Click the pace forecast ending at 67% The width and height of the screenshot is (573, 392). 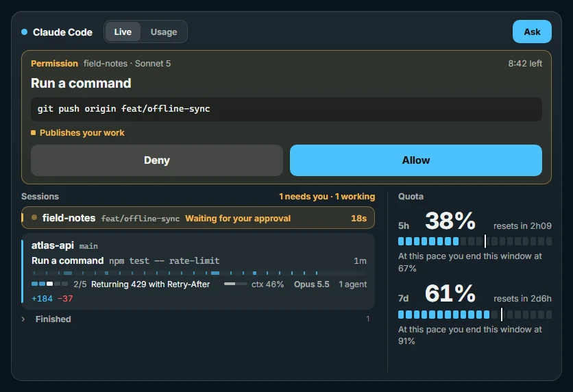point(470,262)
